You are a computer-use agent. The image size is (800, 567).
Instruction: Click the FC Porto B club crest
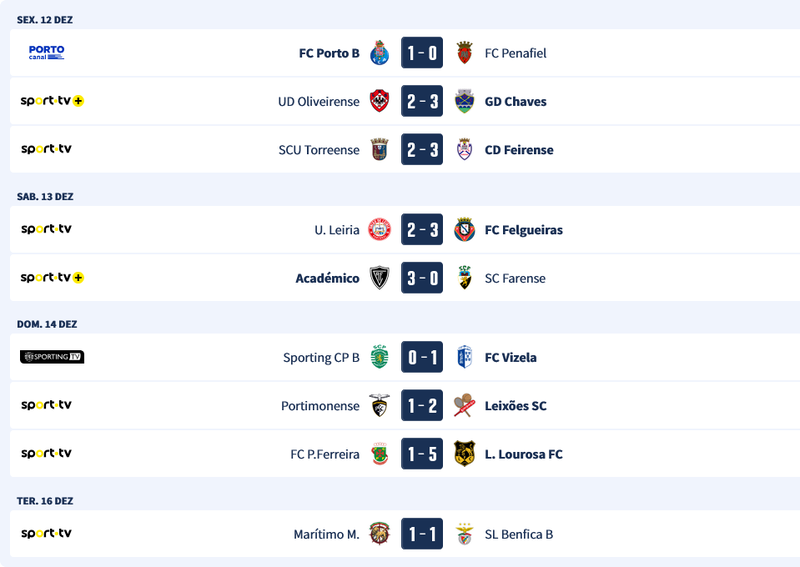(x=379, y=53)
